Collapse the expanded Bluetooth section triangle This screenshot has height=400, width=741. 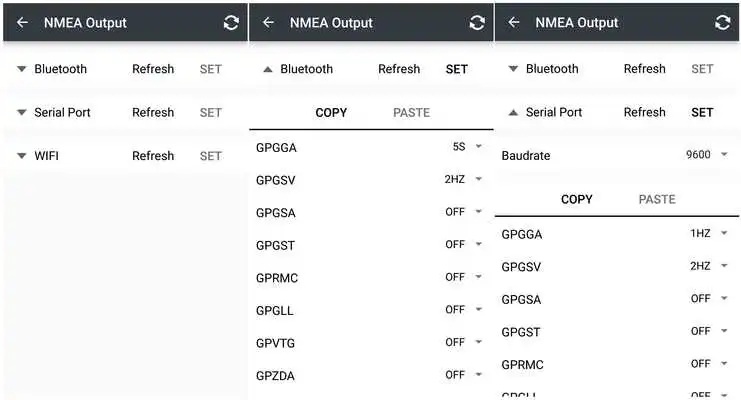tap(267, 69)
